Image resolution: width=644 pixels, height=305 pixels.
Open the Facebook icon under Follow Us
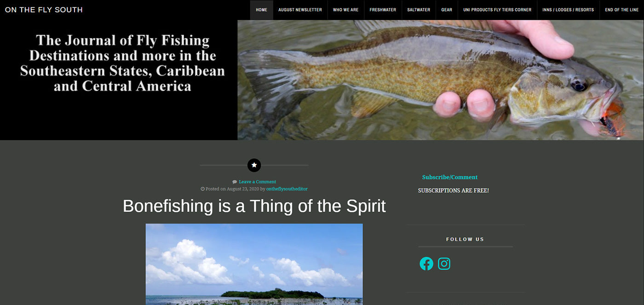[x=426, y=264]
